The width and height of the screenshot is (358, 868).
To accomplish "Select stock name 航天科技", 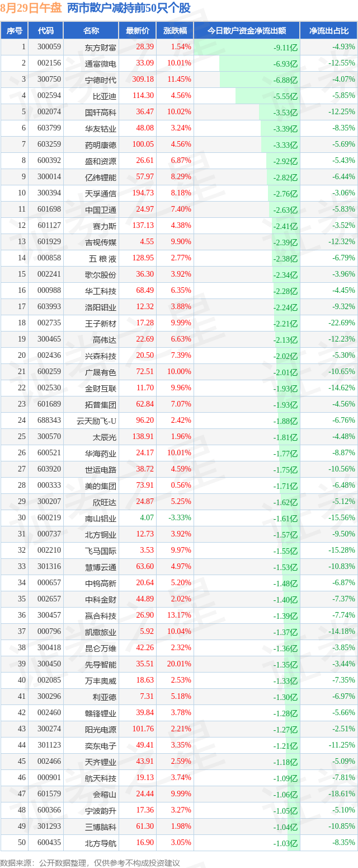I will [x=101, y=778].
